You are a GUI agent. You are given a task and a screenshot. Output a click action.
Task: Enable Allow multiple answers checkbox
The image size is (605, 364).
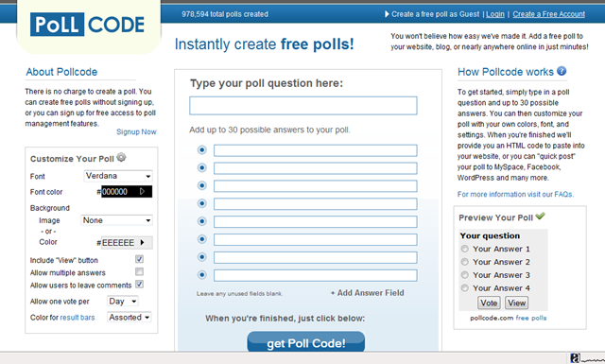(x=139, y=271)
